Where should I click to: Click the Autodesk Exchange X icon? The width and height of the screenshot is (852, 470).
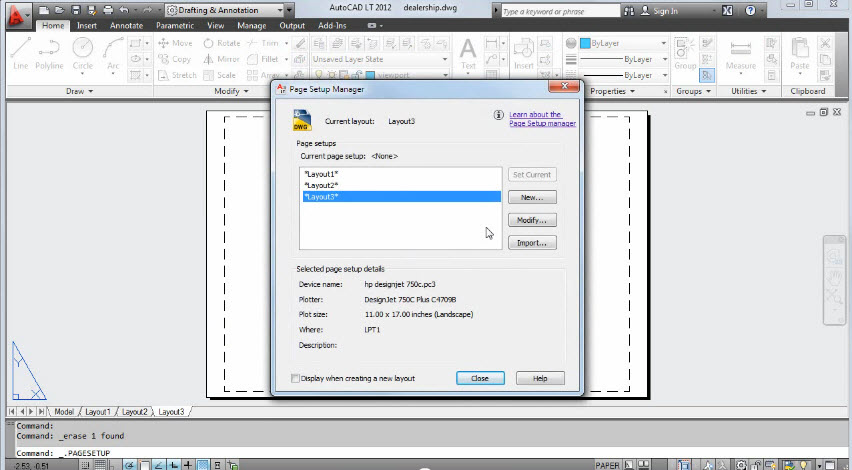point(728,11)
